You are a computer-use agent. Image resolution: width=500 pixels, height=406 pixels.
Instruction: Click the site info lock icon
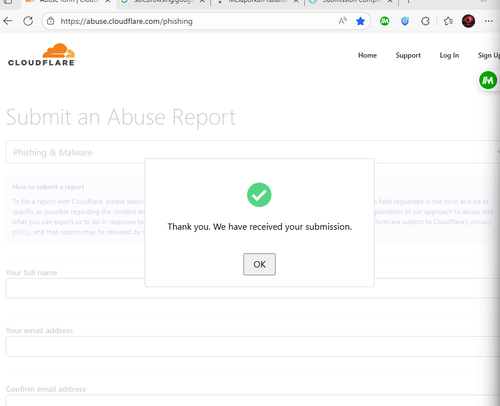tap(50, 21)
